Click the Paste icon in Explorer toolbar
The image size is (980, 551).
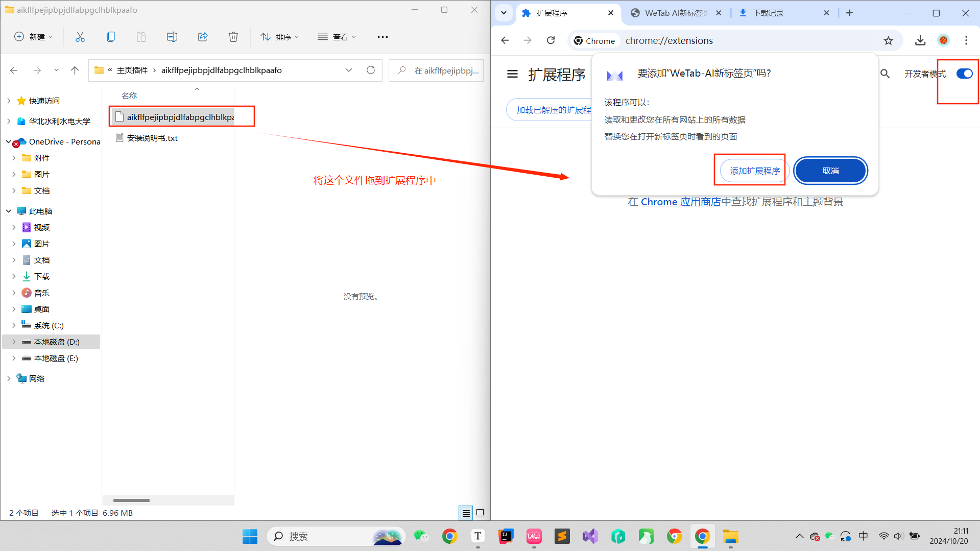[x=141, y=37]
